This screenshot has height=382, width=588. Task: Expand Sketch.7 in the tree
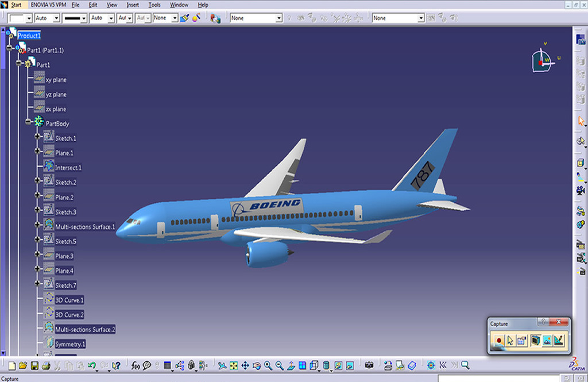(37, 283)
